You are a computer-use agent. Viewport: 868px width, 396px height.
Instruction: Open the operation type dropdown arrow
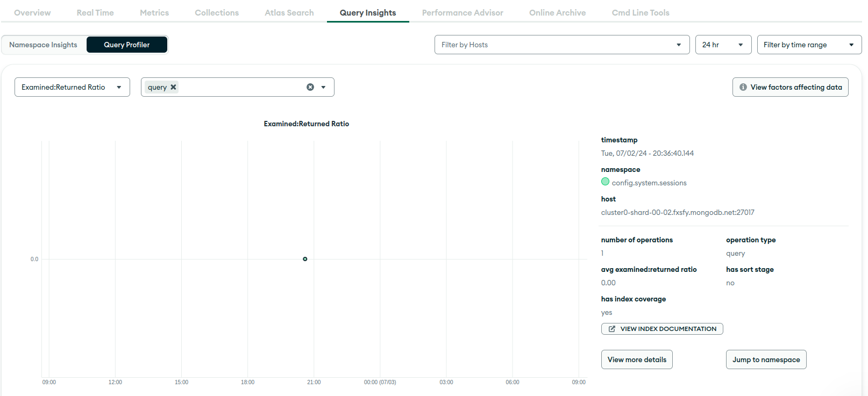click(323, 87)
